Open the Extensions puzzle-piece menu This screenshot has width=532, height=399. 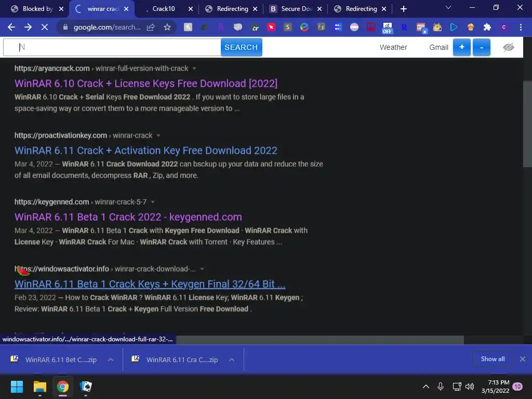coord(487,27)
